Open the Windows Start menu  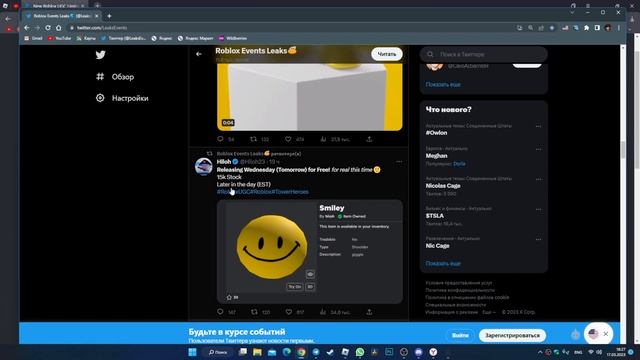[x=192, y=352]
